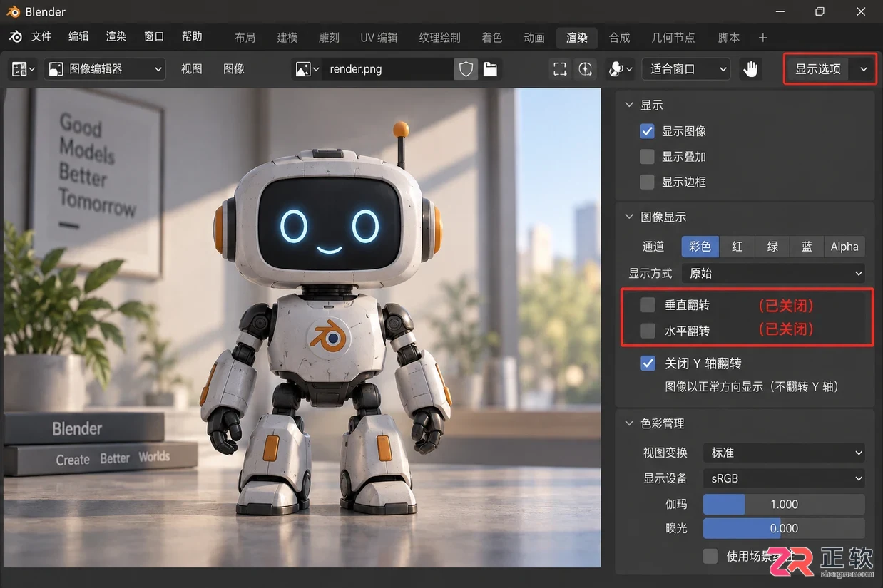Switch to the 动画 workspace tab
The image size is (883, 588).
(534, 38)
